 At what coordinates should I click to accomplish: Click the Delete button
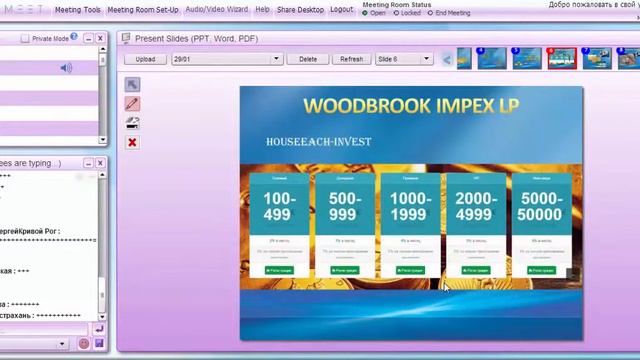coord(308,59)
